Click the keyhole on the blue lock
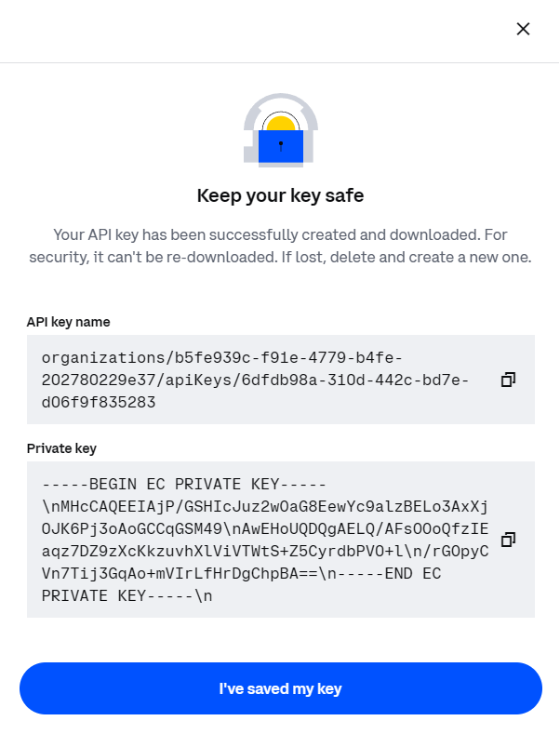 pos(281,145)
